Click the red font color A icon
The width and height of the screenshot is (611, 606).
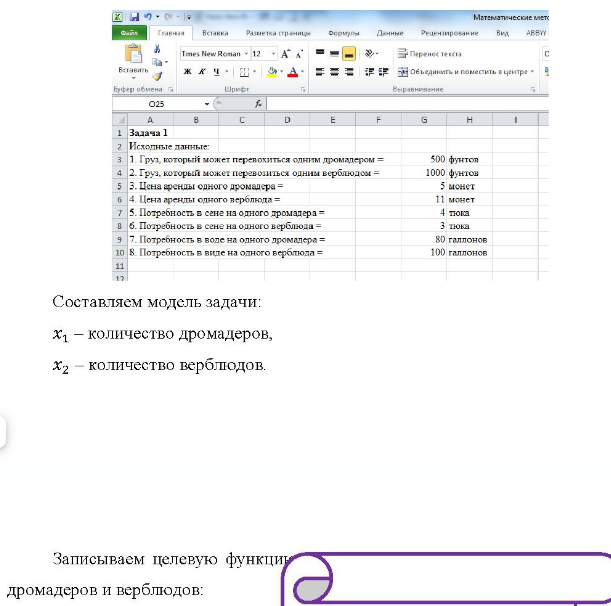(x=292, y=72)
